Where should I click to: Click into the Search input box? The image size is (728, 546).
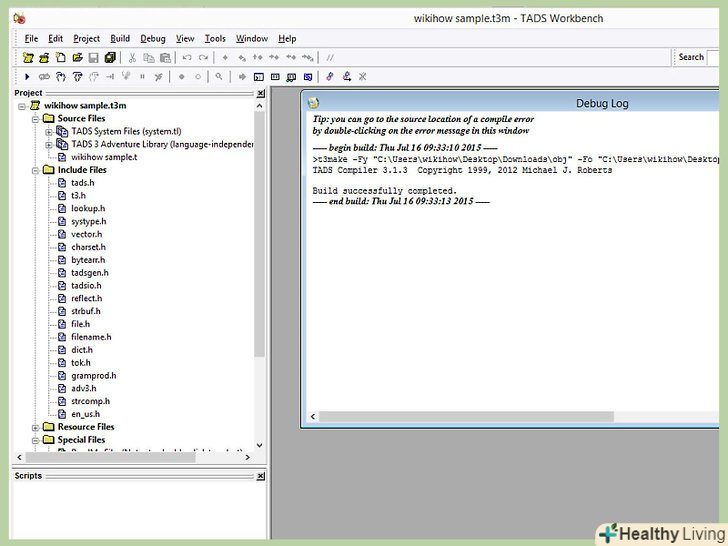point(713,58)
